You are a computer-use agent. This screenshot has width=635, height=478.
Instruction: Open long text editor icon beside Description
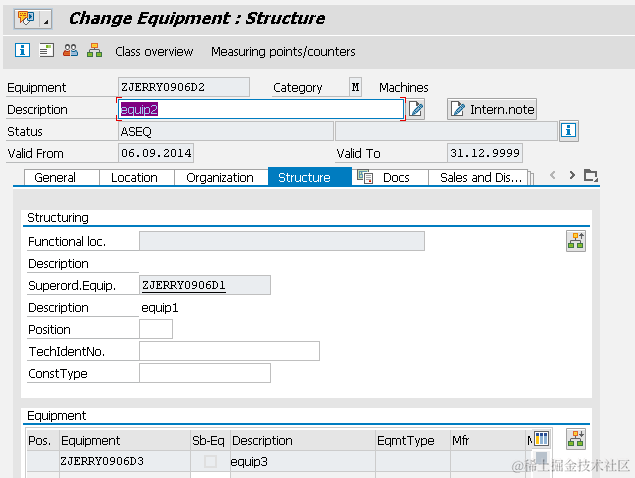tap(416, 109)
